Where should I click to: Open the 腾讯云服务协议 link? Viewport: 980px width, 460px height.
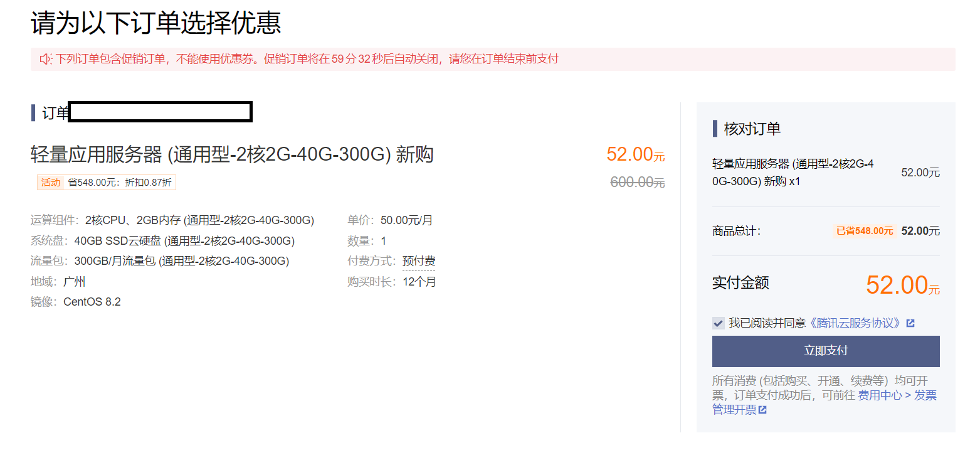click(855, 323)
